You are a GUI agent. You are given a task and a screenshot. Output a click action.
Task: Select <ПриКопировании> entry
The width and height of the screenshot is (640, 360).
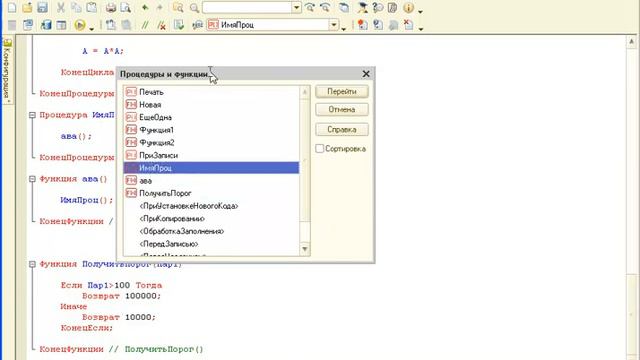point(211,218)
